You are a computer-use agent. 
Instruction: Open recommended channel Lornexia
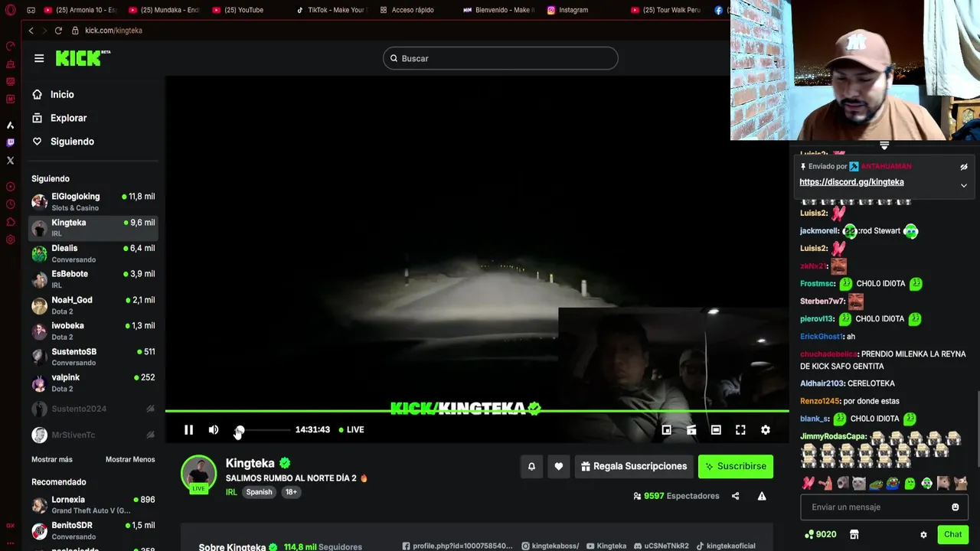pyautogui.click(x=93, y=505)
